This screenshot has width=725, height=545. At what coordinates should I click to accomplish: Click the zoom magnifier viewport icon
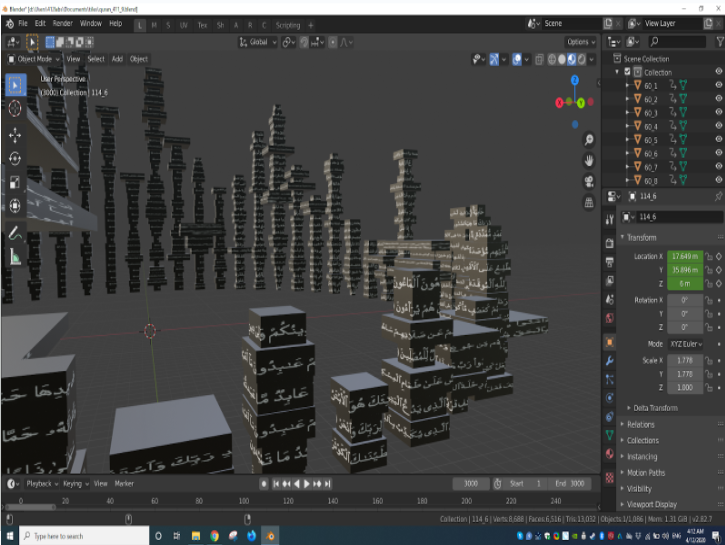[x=590, y=140]
